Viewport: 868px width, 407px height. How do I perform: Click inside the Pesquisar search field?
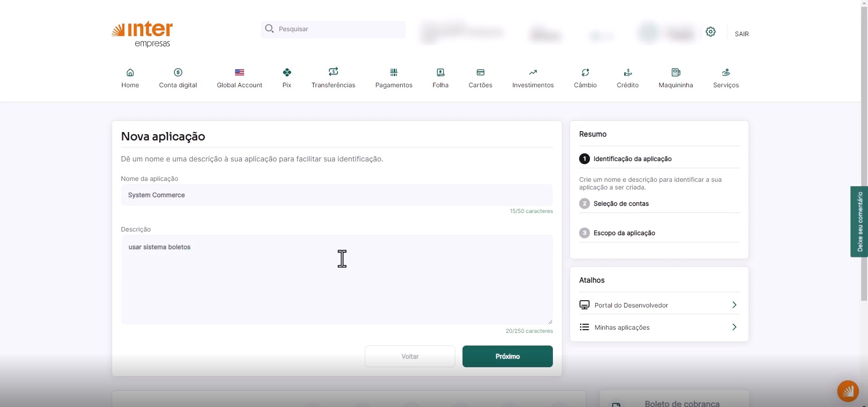tap(333, 29)
